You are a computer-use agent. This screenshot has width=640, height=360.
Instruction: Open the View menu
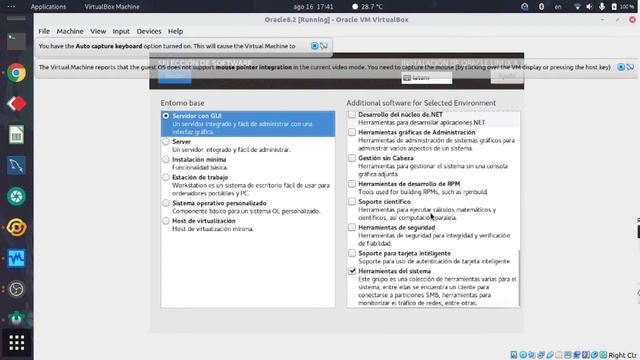click(98, 31)
